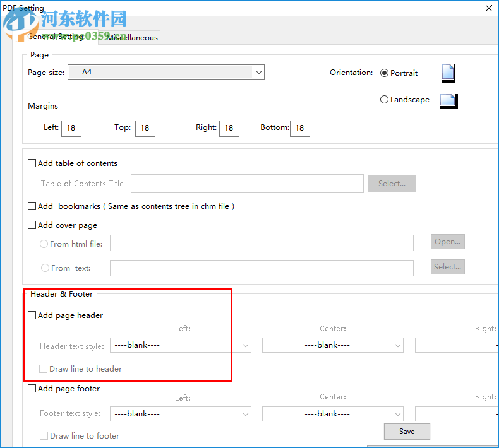The width and height of the screenshot is (499, 448).
Task: Open the header Right text style dropdown
Action: click(x=457, y=345)
